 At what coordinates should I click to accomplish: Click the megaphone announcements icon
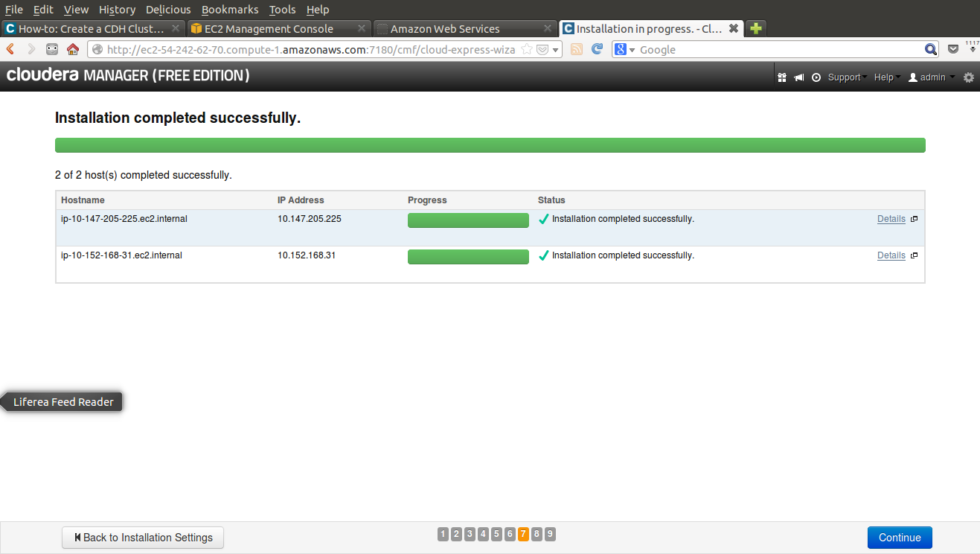coord(798,77)
